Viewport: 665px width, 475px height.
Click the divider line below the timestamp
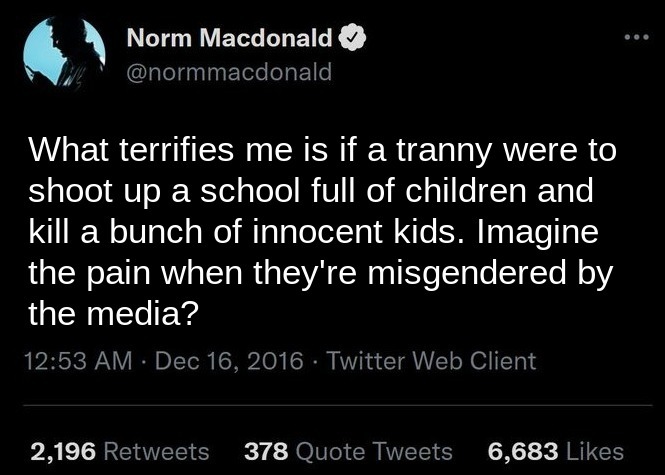[332, 405]
